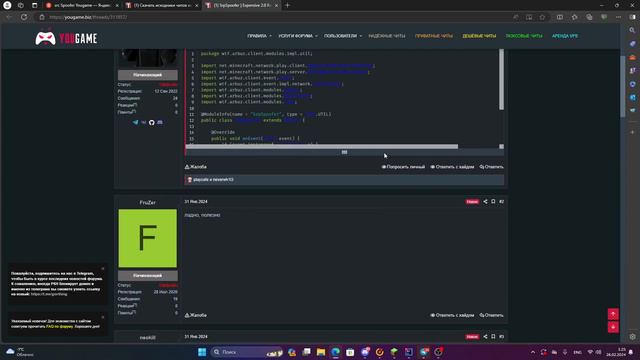Open Windows Start menu
Image resolution: width=640 pixels, height=360 pixels.
202,352
